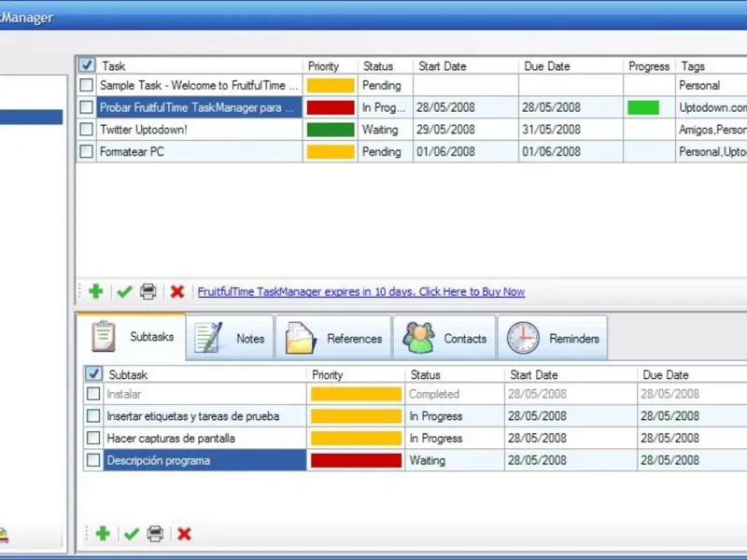Open the Reminders tab

(x=553, y=338)
